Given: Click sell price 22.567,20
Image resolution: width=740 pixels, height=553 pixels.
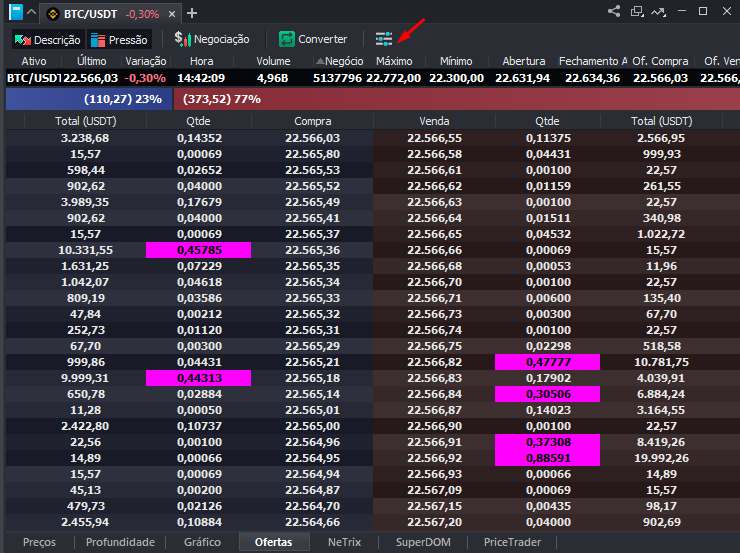Looking at the screenshot, I should 434,522.
